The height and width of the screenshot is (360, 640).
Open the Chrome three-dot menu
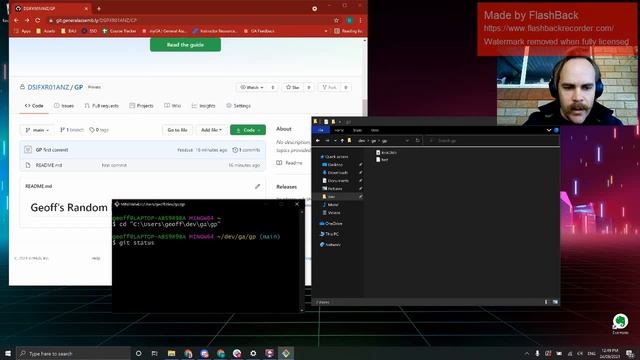point(360,20)
